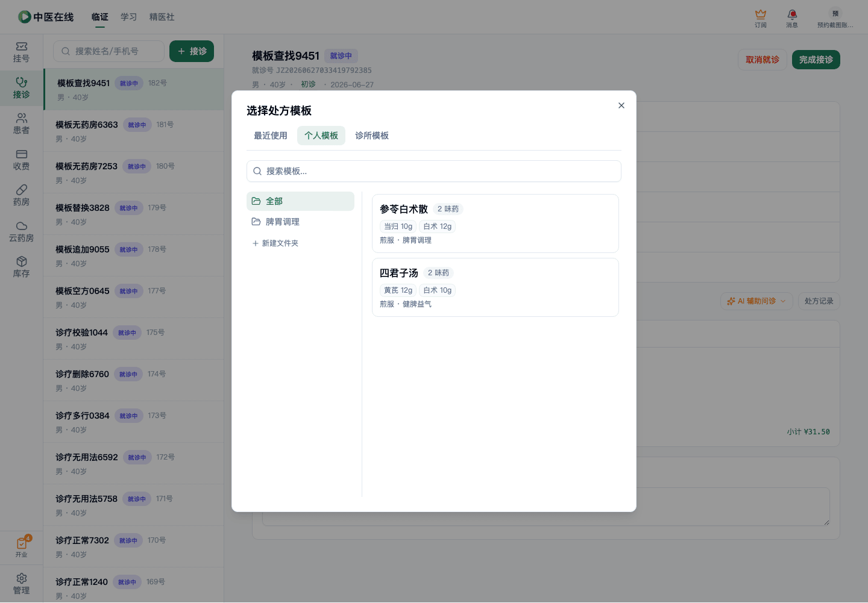
Task: Select patient 诊疗正常1240
Action: (x=134, y=585)
